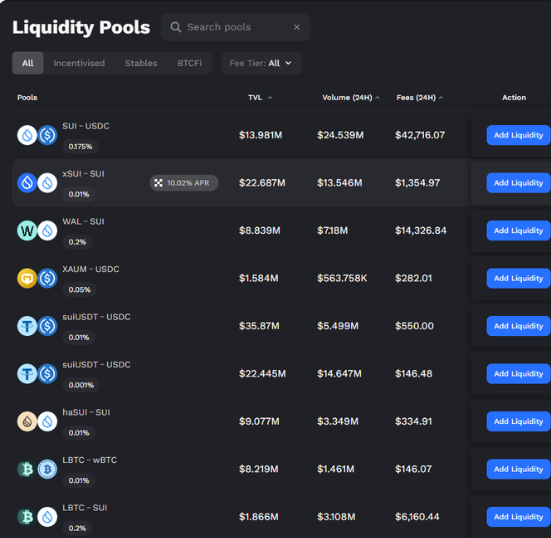Click LBTC icon in LBTC - SUI row
The width and height of the screenshot is (551, 538).
pyautogui.click(x=27, y=517)
